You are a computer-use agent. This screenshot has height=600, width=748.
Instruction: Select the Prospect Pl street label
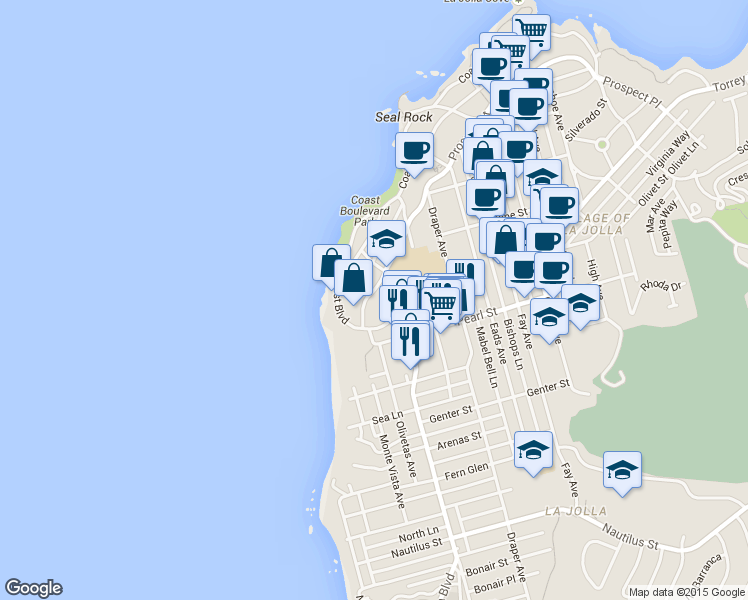click(x=632, y=91)
